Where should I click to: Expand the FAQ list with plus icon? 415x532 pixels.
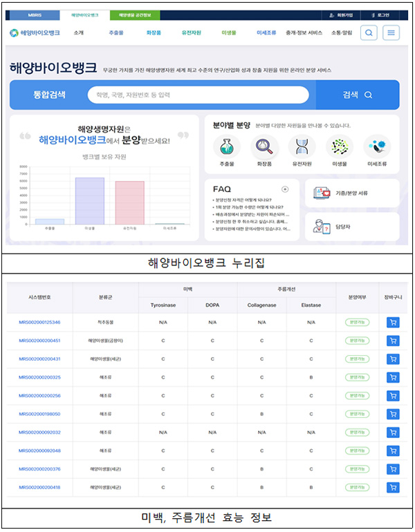click(x=284, y=189)
